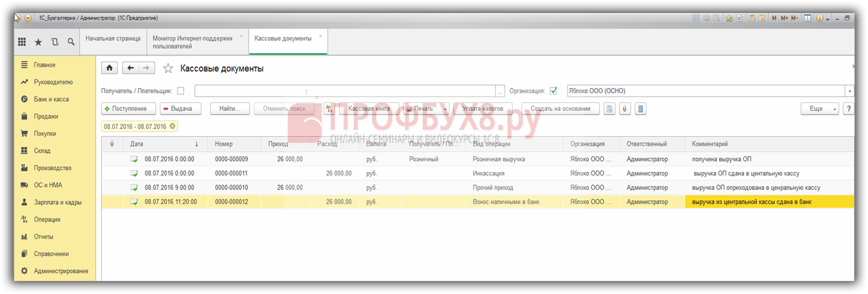The width and height of the screenshot is (868, 294).
Task: Go back with the left arrow
Action: point(130,68)
